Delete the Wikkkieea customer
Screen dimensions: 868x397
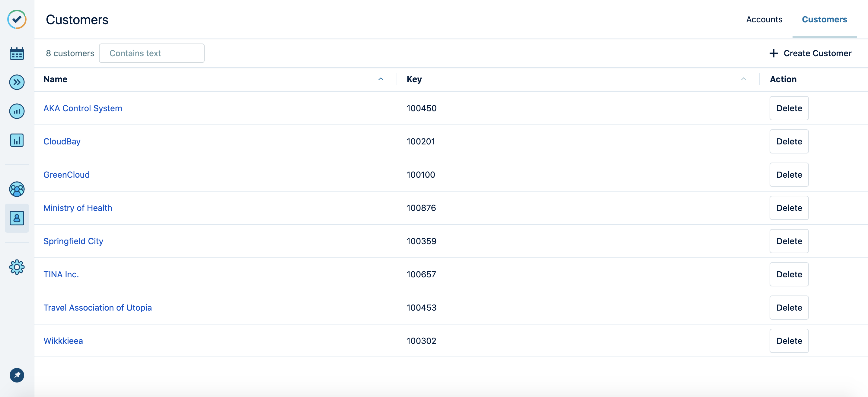click(x=789, y=341)
